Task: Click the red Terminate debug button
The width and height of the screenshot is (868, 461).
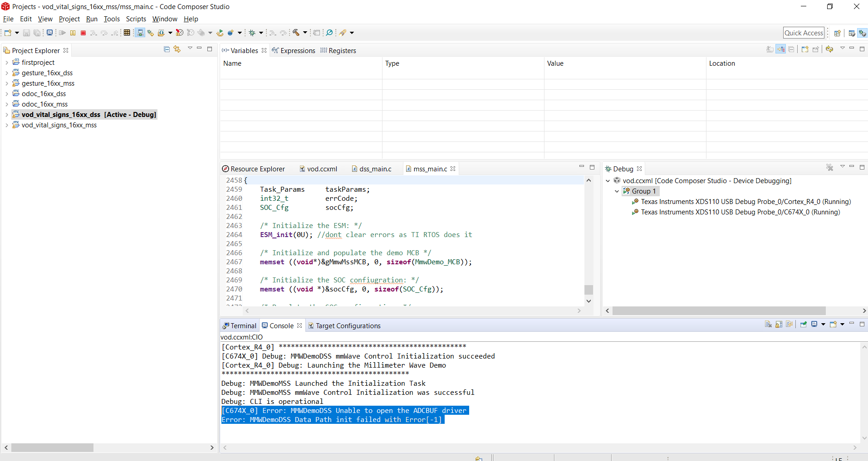Action: (x=83, y=33)
